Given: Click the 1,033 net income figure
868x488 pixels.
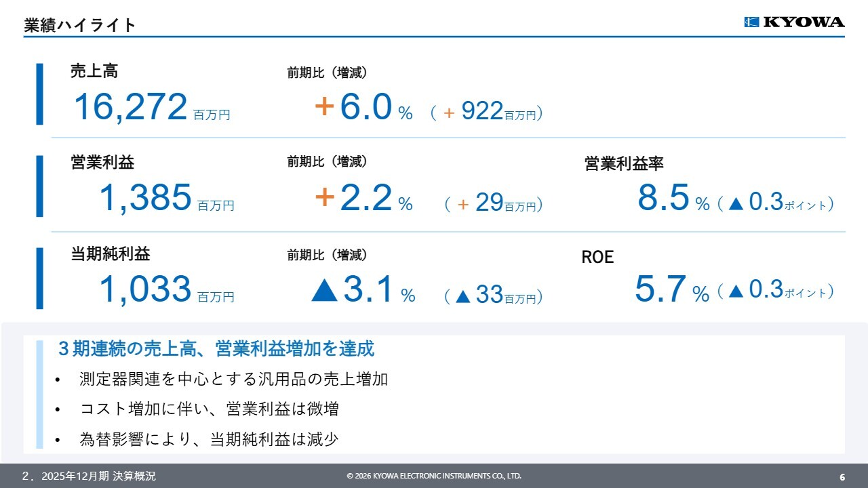Looking at the screenshot, I should point(145,289).
